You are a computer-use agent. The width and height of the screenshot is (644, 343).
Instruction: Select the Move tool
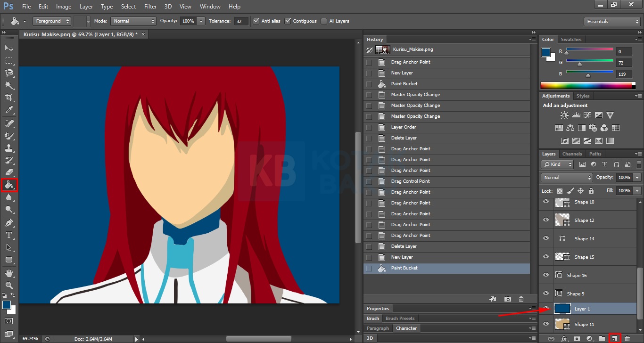click(x=9, y=48)
